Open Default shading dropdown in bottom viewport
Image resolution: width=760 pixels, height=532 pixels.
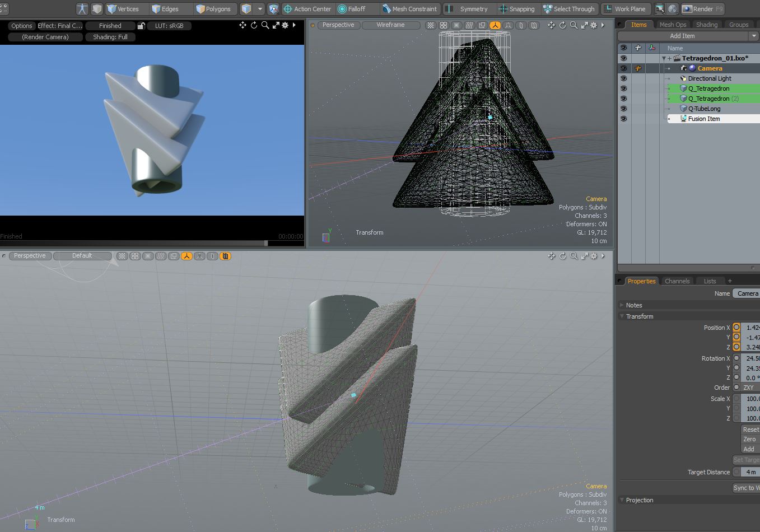pos(82,256)
